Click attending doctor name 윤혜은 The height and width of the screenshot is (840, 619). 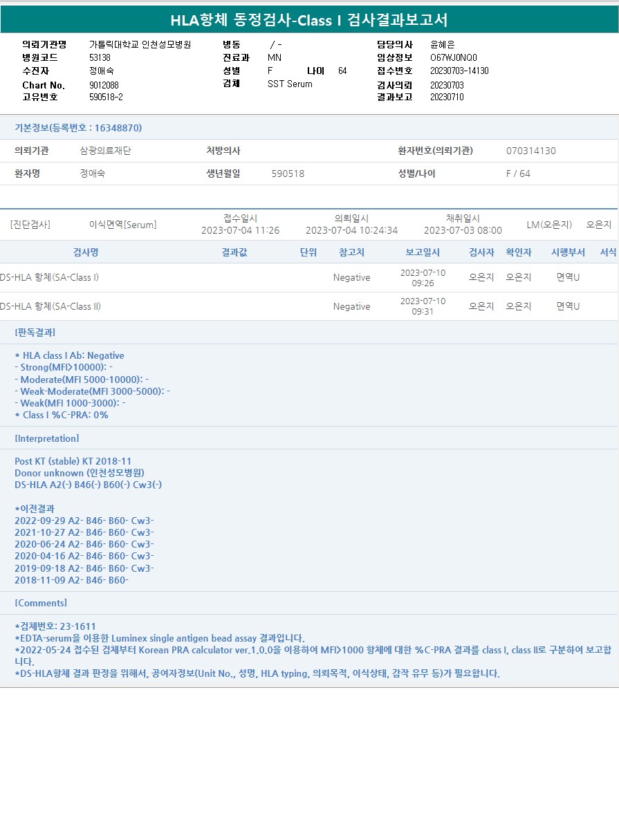[x=443, y=44]
